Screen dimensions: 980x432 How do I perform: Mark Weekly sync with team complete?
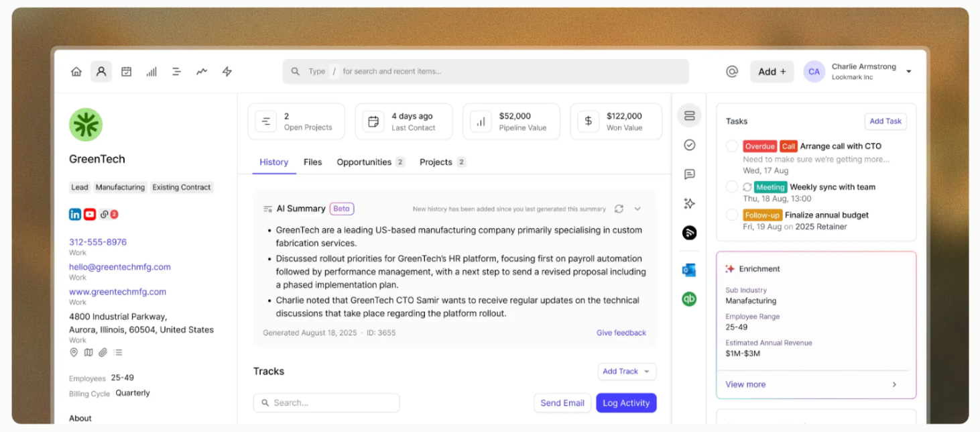click(732, 187)
